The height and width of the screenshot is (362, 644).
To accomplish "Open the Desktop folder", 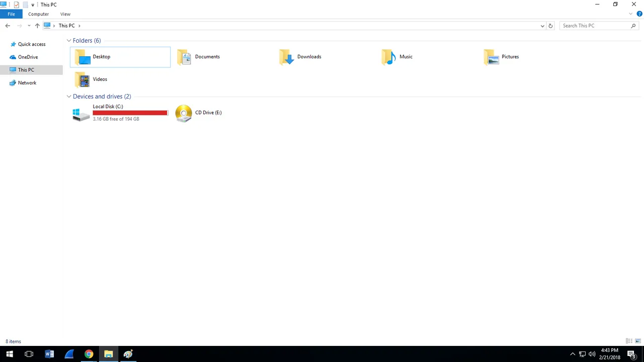I will (120, 57).
